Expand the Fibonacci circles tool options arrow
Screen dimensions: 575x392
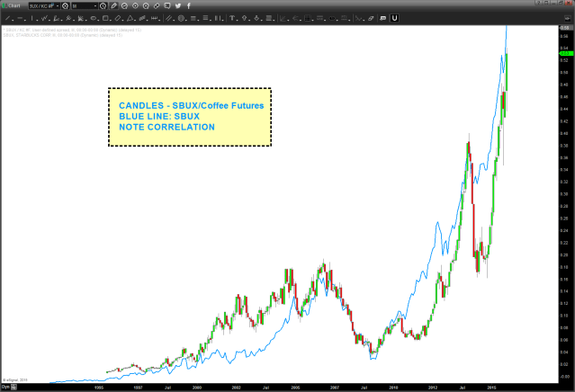186,20
